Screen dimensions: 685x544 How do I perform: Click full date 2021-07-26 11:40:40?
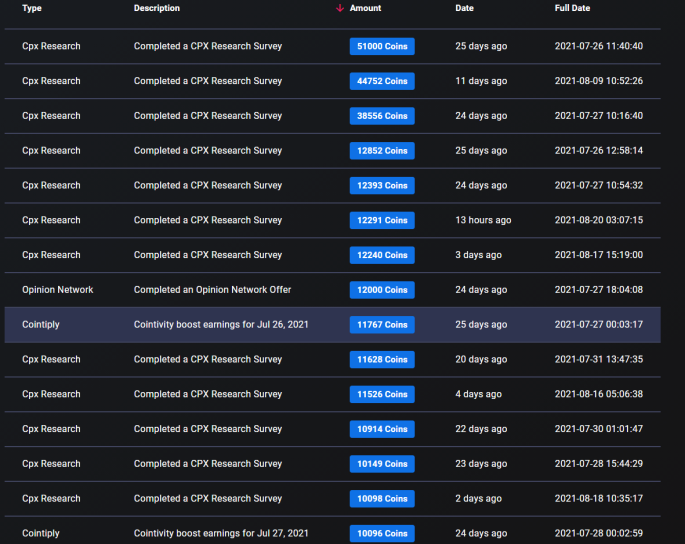coord(599,46)
